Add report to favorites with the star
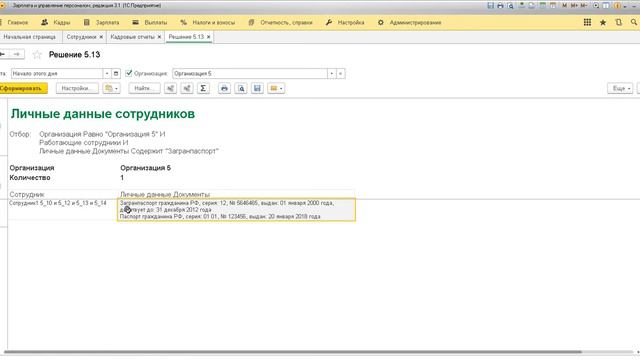Screen dimensions: 640x360 37,55
